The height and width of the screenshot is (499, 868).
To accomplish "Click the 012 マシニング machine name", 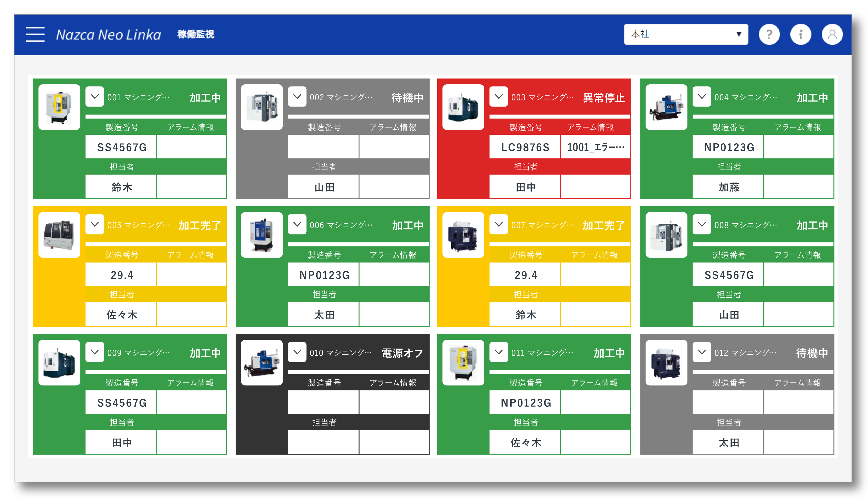I will pos(746,353).
